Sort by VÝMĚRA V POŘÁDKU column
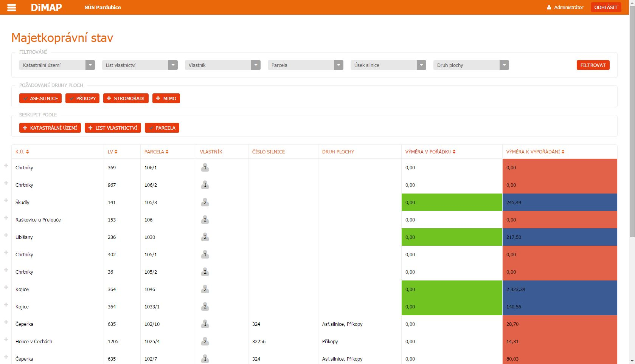Screen dimensions: 635x364 [430, 152]
